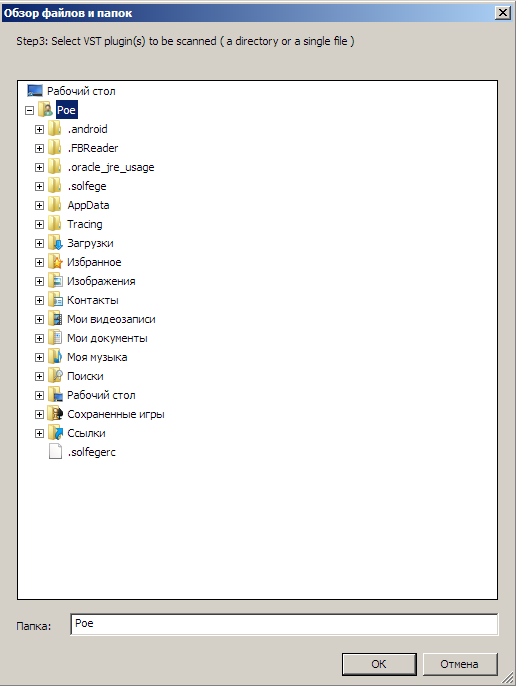516x686 pixels.
Task: Select the 'Сохраненные игры' label
Action: [x=116, y=415]
